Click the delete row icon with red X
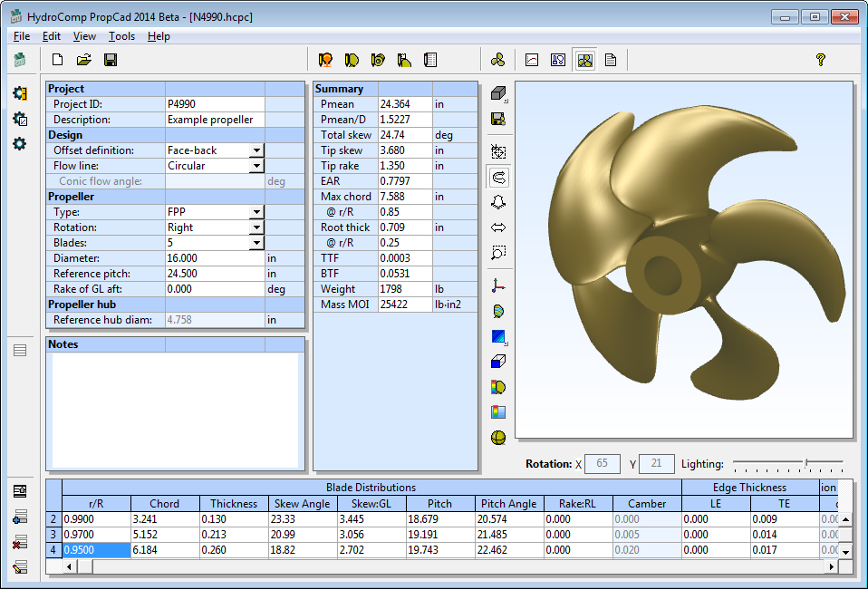The image size is (868, 590). click(19, 542)
